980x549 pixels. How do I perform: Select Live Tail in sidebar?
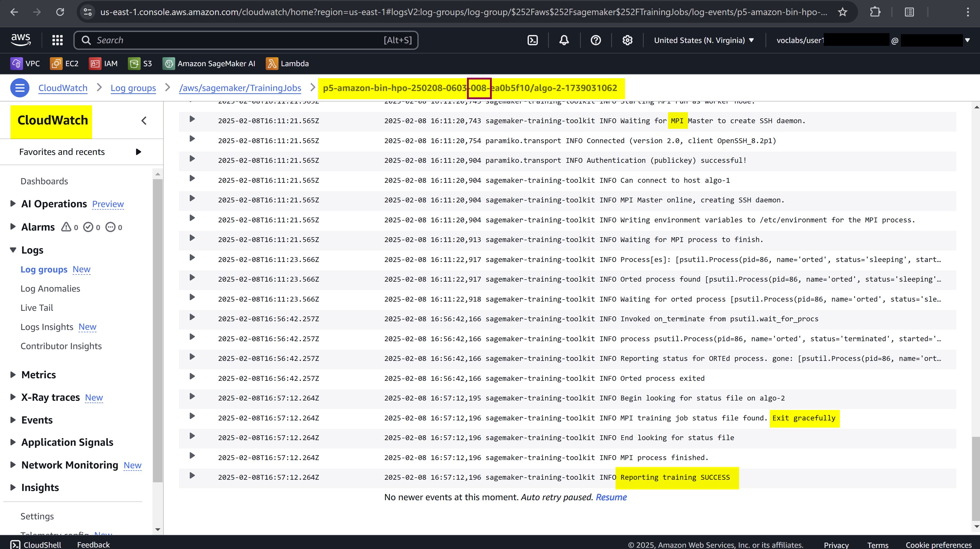[x=37, y=307]
